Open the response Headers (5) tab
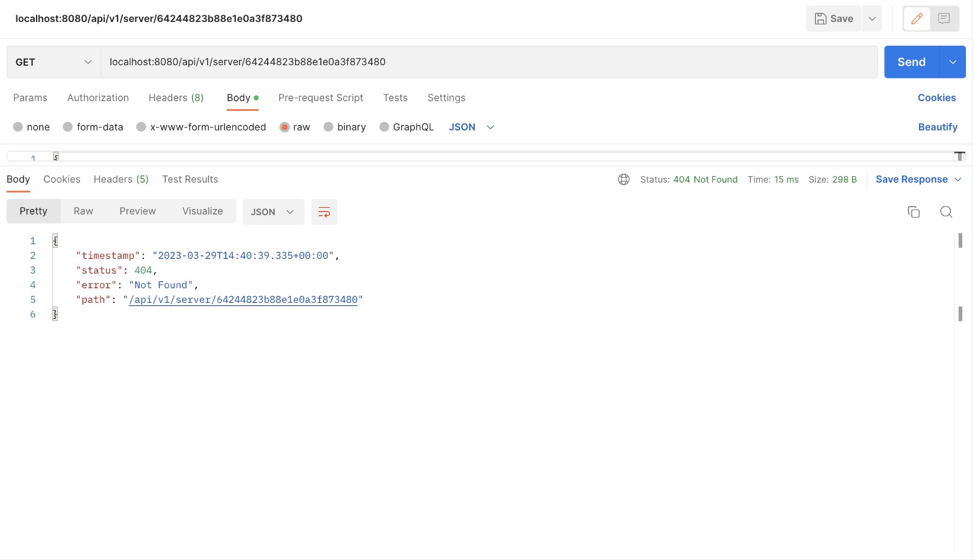This screenshot has height=560, width=975. 121,179
